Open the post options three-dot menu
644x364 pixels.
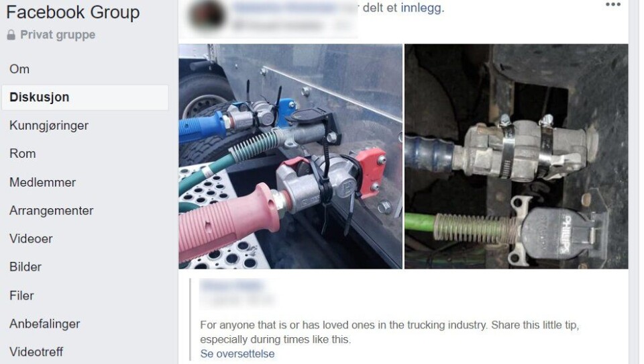tap(612, 5)
